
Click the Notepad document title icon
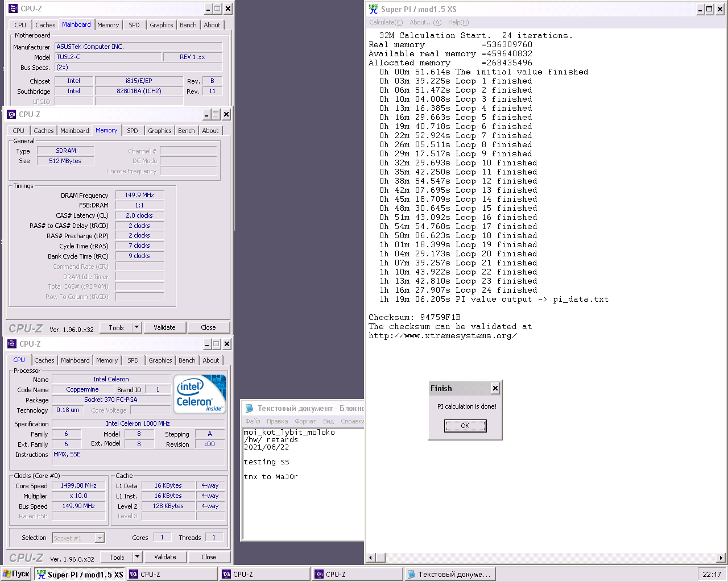(249, 408)
